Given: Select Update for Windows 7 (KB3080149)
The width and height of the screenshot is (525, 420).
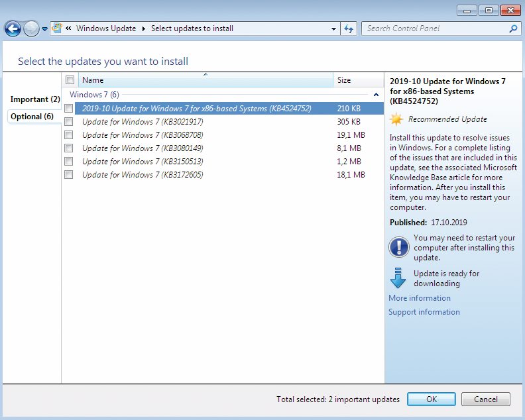Looking at the screenshot, I should point(143,148).
